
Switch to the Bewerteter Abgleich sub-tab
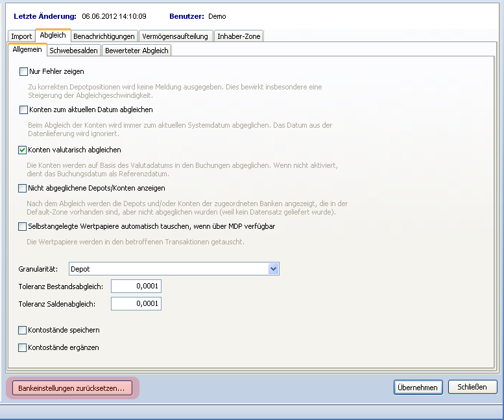[x=136, y=51]
